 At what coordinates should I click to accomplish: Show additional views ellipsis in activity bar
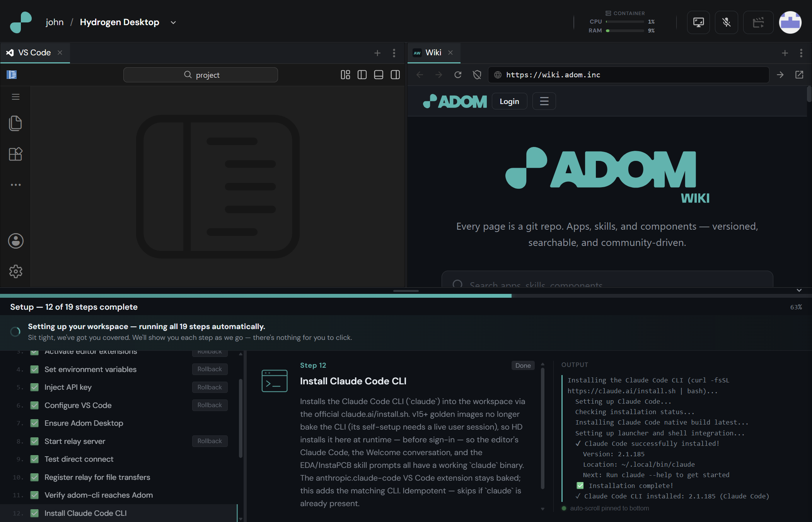click(15, 185)
